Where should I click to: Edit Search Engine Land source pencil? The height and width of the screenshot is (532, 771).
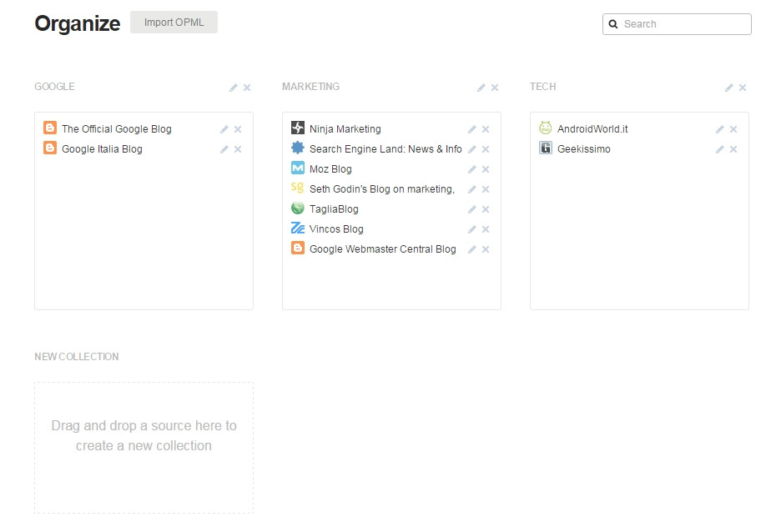tap(471, 149)
